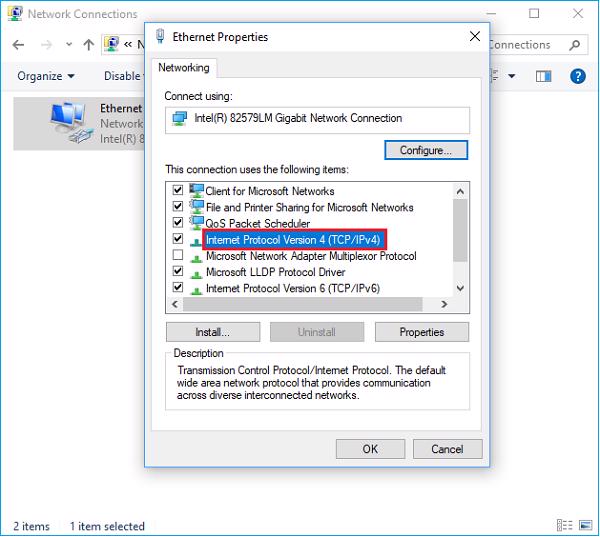Click the TCP/IPv4 protocol icon
This screenshot has width=600, height=537.
click(x=196, y=241)
